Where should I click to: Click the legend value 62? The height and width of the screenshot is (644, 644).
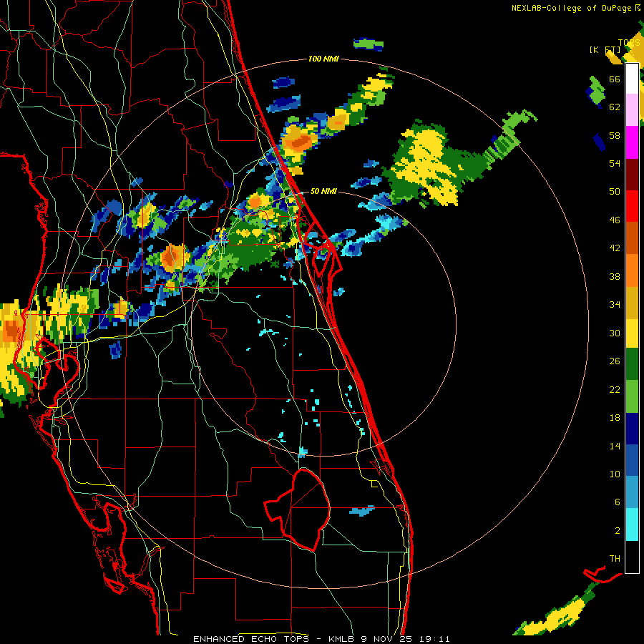coord(615,107)
